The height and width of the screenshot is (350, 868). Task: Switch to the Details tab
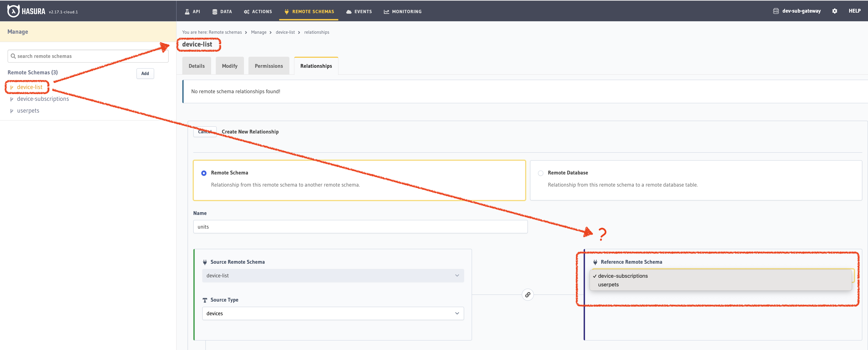pos(196,66)
